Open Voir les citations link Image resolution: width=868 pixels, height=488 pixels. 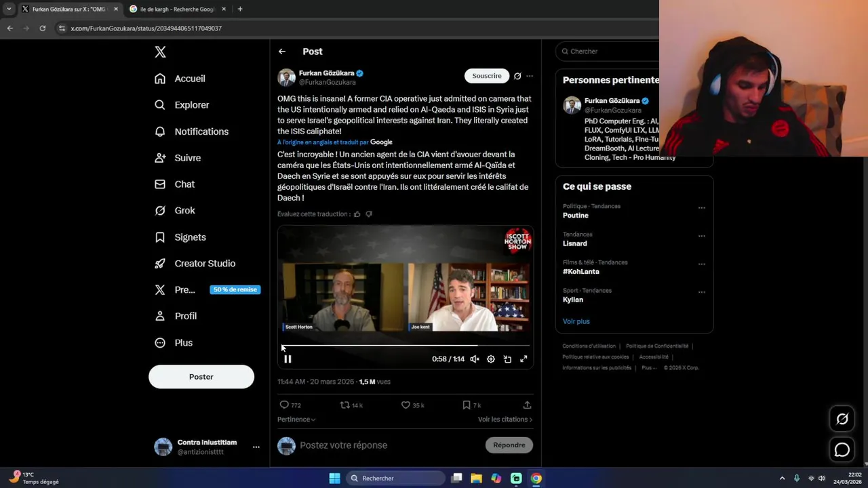coord(505,420)
